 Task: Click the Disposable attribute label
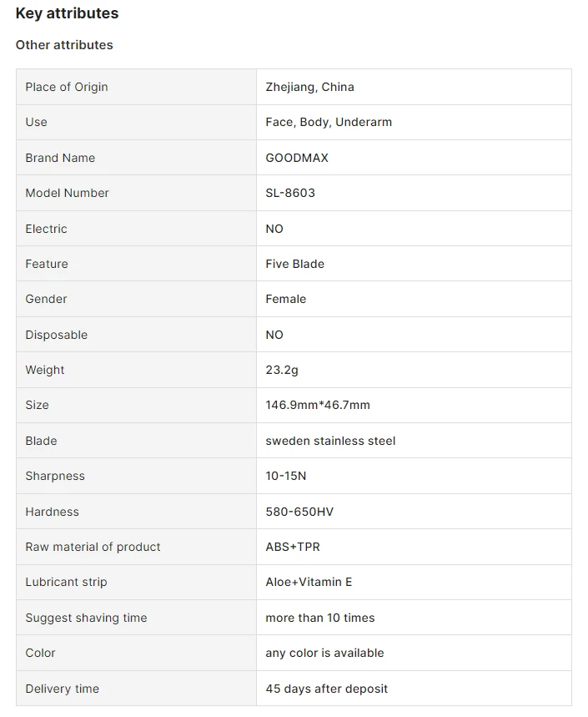point(57,335)
